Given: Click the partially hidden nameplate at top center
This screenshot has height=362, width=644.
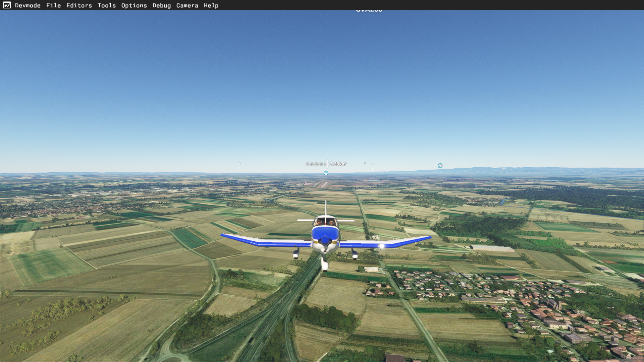Looking at the screenshot, I should [369, 11].
